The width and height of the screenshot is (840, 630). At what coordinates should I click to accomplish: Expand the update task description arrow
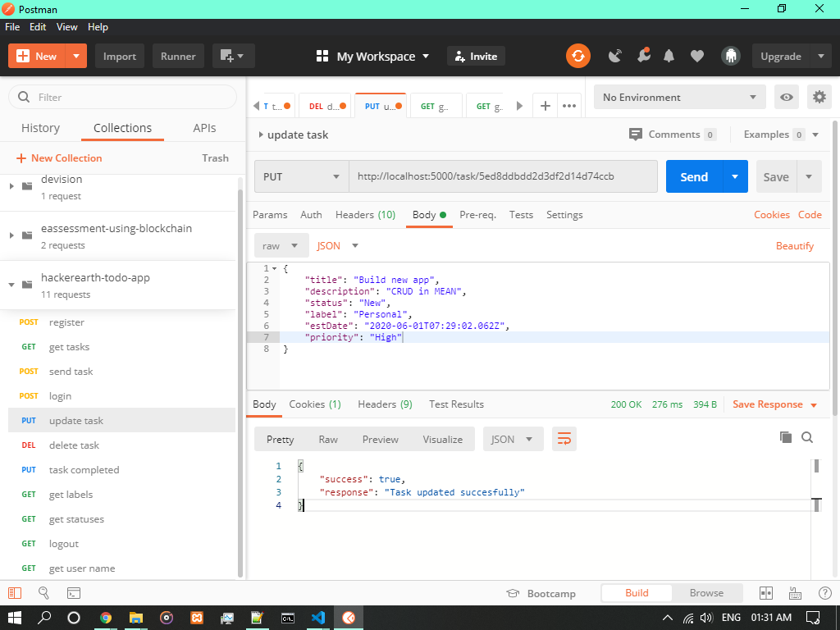[x=261, y=135]
